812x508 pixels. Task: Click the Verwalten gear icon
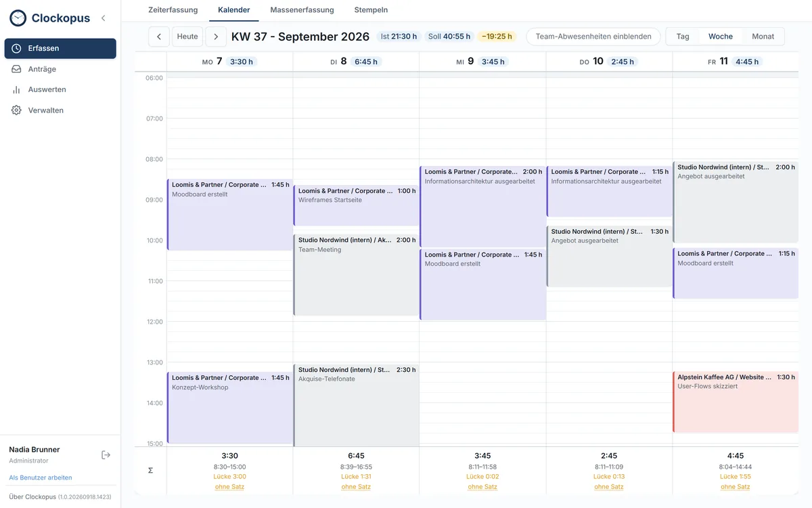16,110
